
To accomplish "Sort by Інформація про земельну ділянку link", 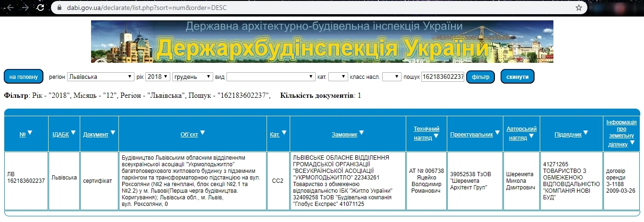I will (621, 133).
